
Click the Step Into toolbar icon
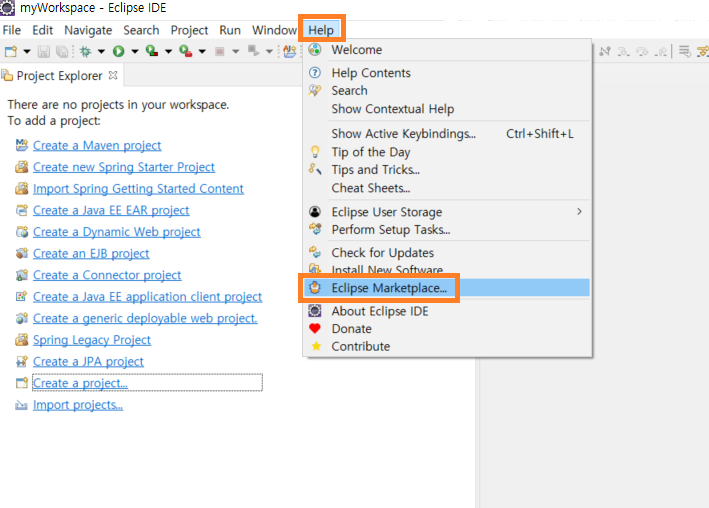(624, 52)
